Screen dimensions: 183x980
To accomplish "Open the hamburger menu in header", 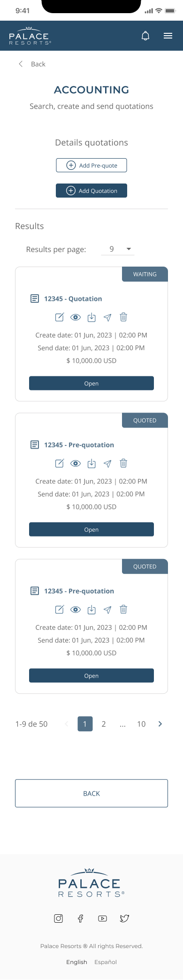I will pyautogui.click(x=168, y=36).
